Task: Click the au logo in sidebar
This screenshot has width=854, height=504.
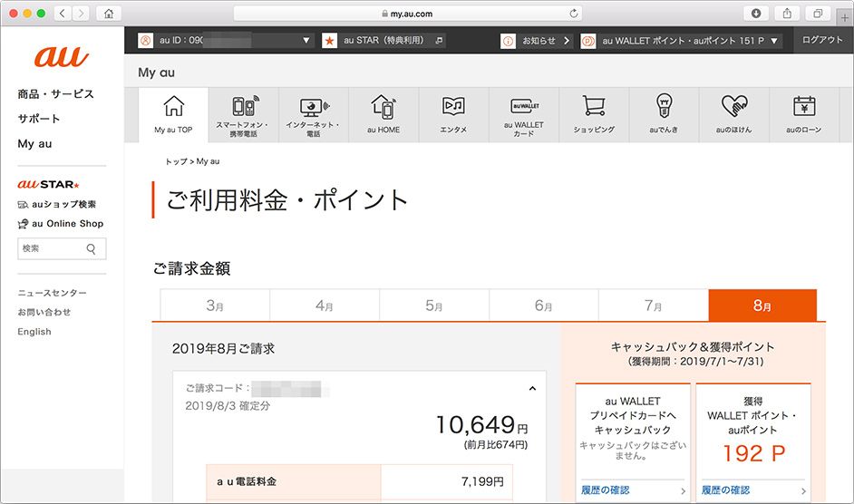Action: tap(62, 56)
